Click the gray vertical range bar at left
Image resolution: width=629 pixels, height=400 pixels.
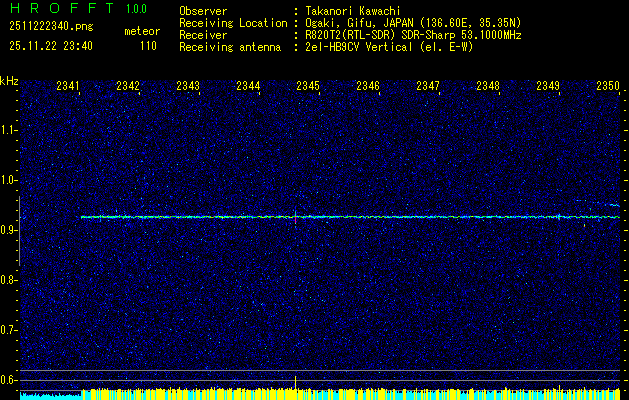coord(19,231)
